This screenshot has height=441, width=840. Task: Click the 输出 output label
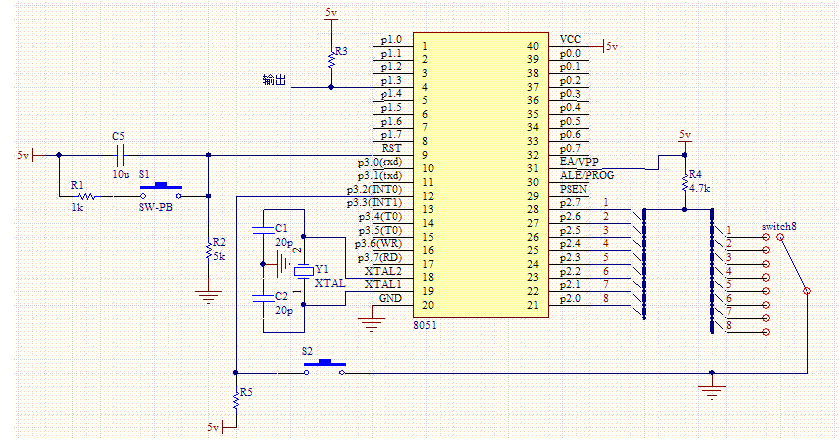(x=274, y=80)
